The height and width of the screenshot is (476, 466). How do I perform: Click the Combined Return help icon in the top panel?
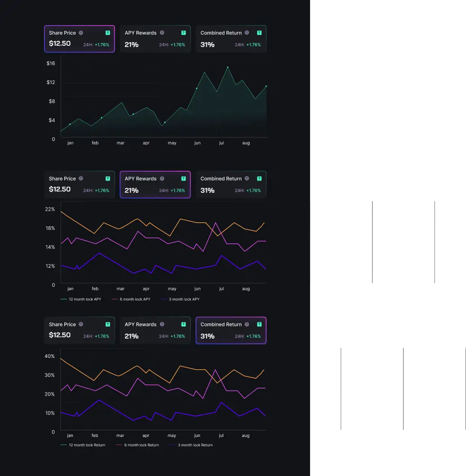click(247, 33)
